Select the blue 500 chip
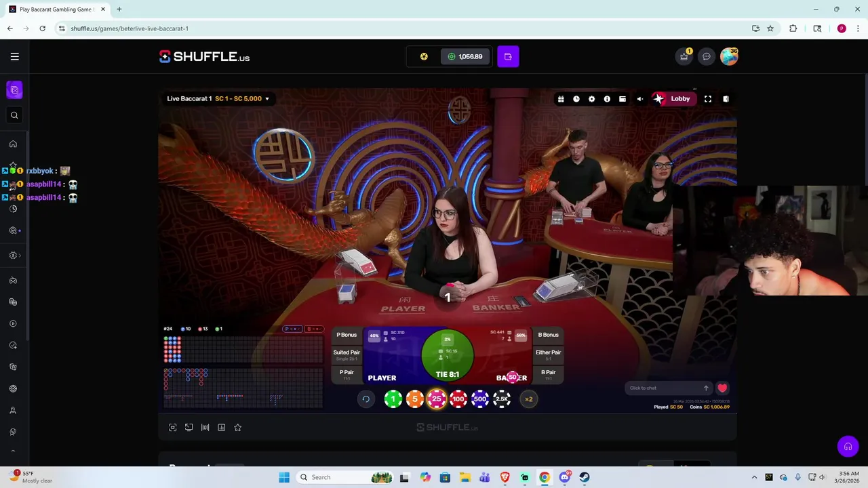 480,399
